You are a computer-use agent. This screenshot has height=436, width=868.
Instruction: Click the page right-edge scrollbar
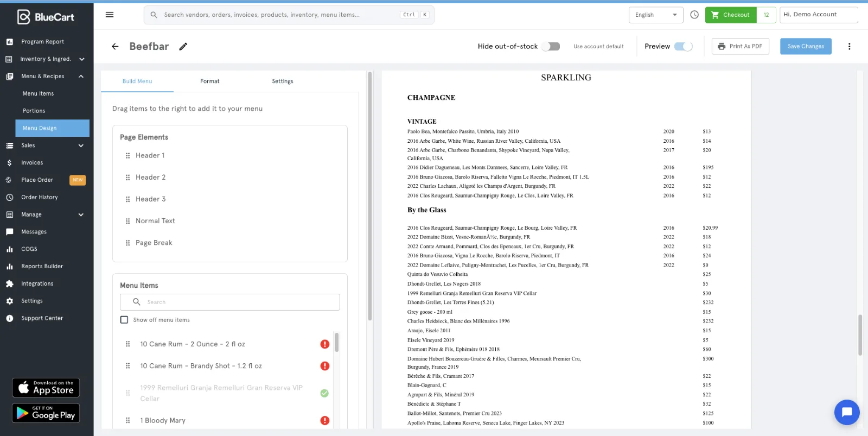[x=860, y=334]
